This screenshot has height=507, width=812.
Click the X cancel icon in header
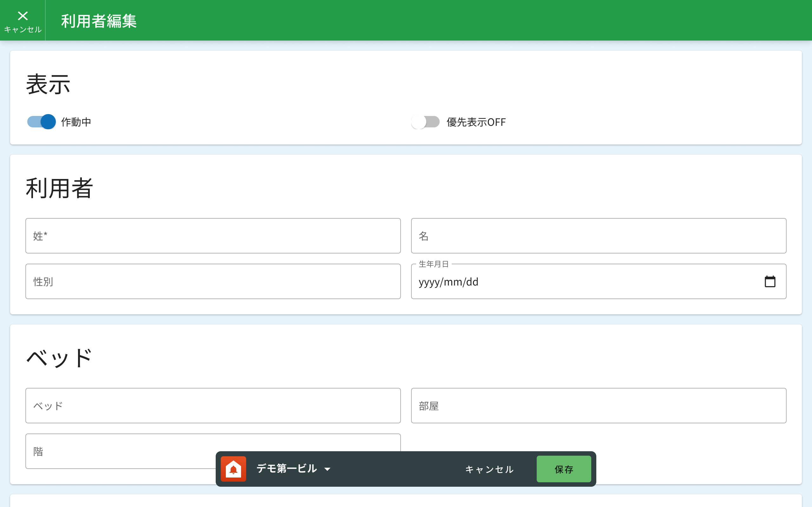pos(23,16)
